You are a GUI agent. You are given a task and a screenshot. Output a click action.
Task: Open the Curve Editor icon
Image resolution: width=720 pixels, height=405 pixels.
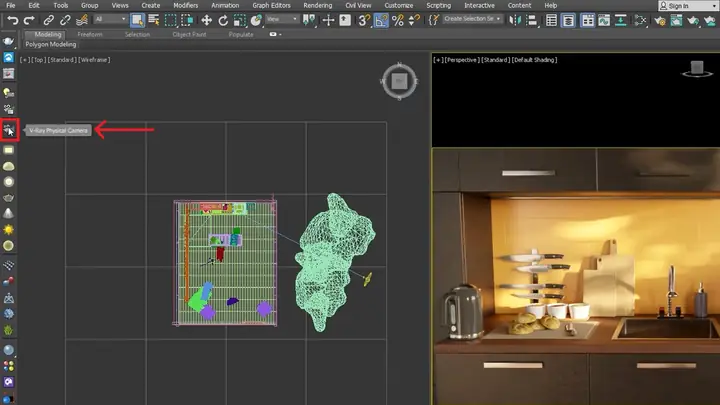[604, 20]
